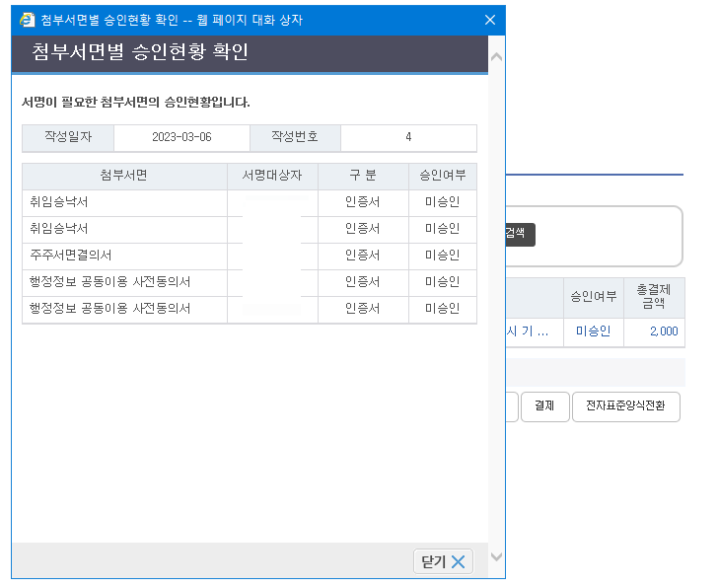Click the 2,000 amount link in the background table
The width and height of the screenshot is (718, 588).
coord(664,331)
